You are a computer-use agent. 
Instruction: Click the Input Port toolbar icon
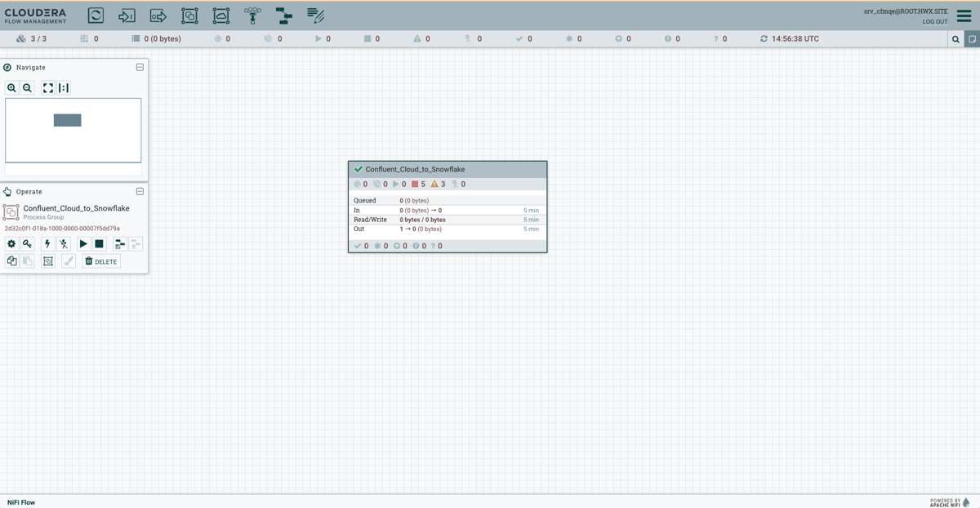(x=127, y=16)
